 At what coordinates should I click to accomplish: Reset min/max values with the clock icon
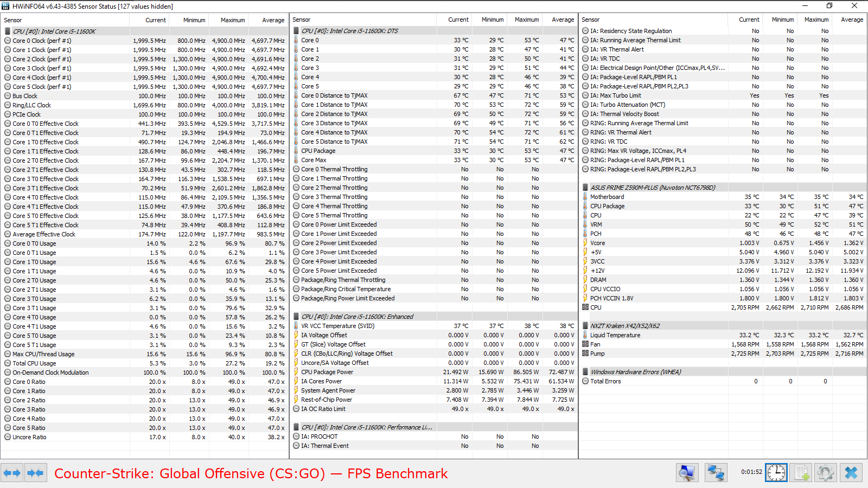click(x=776, y=473)
